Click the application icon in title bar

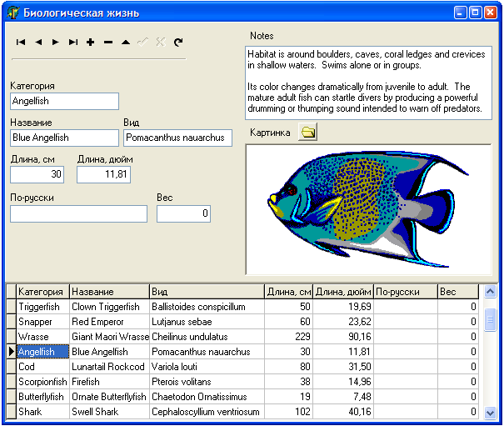pos(12,13)
